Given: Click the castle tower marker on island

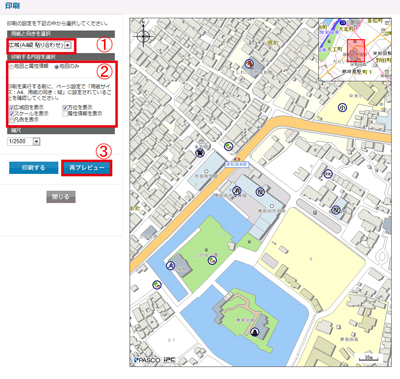Looking at the screenshot, I should (255, 332).
